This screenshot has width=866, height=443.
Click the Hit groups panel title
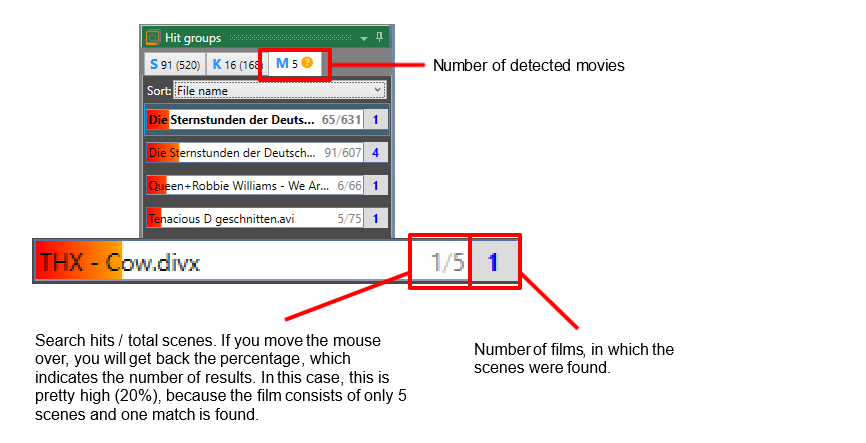[193, 38]
